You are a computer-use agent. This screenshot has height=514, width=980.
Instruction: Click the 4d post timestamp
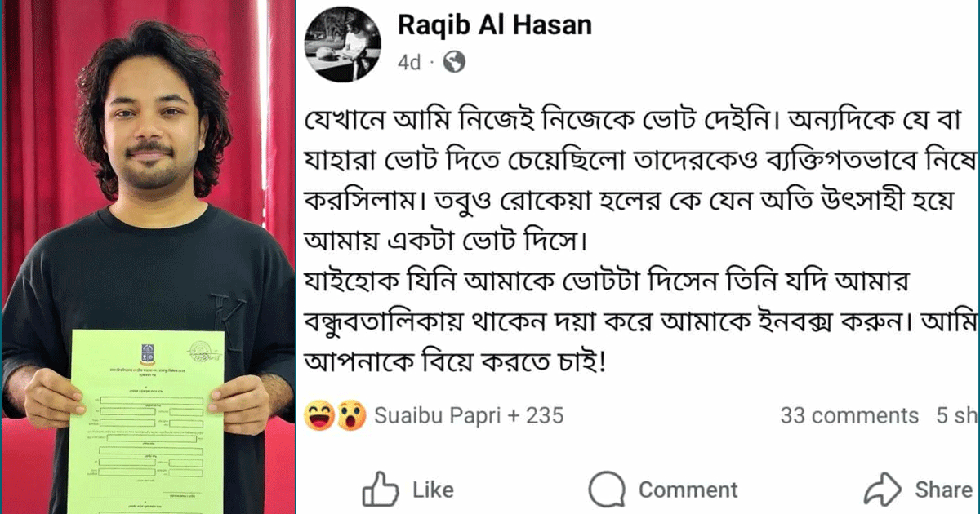pyautogui.click(x=409, y=62)
